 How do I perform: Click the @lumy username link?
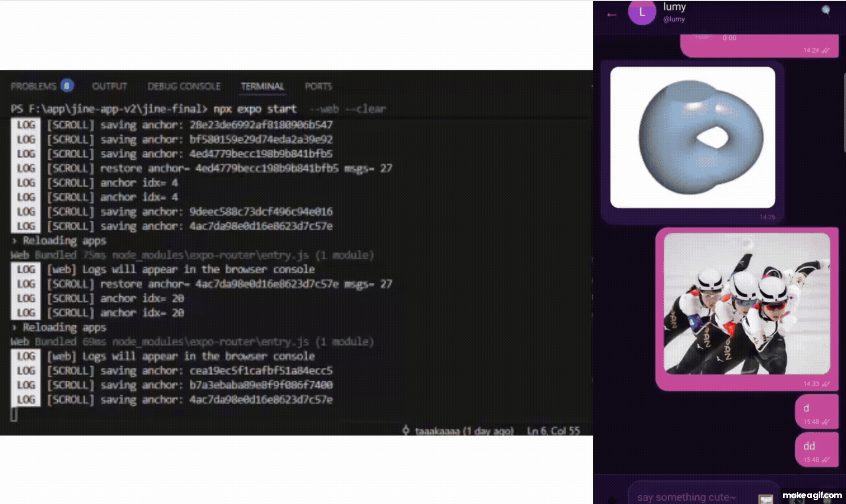point(674,19)
